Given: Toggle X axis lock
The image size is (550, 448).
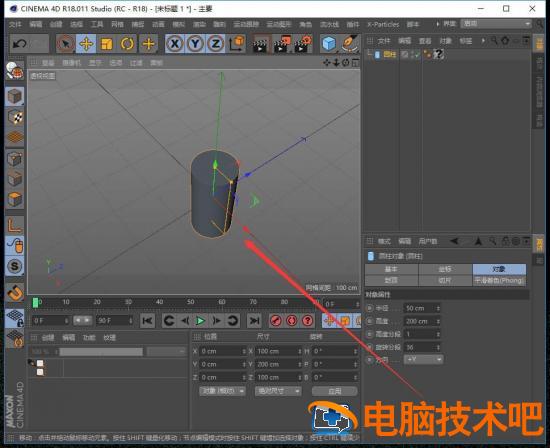Looking at the screenshot, I should (175, 44).
